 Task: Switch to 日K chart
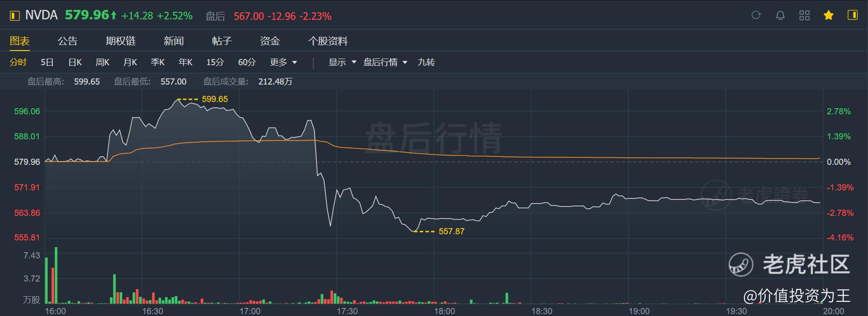75,62
